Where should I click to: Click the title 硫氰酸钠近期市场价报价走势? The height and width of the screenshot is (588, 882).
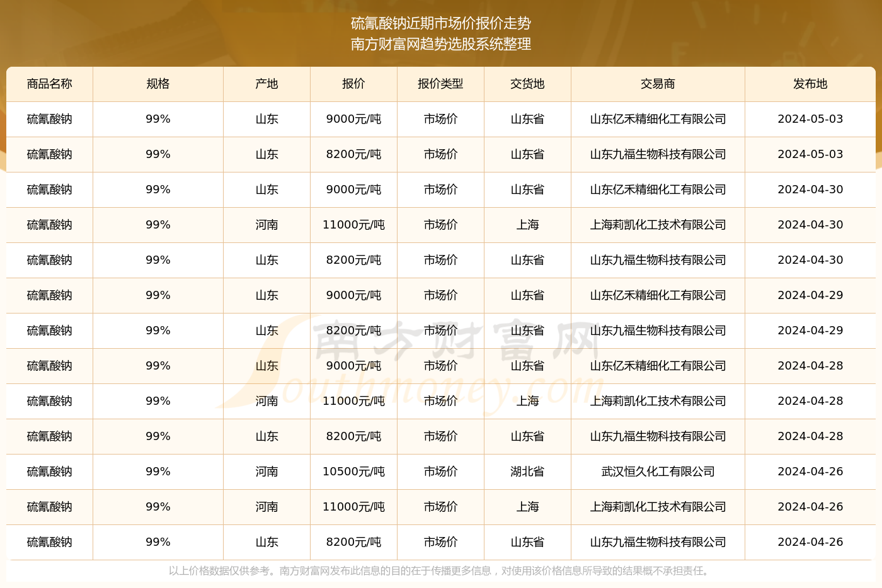click(441, 23)
